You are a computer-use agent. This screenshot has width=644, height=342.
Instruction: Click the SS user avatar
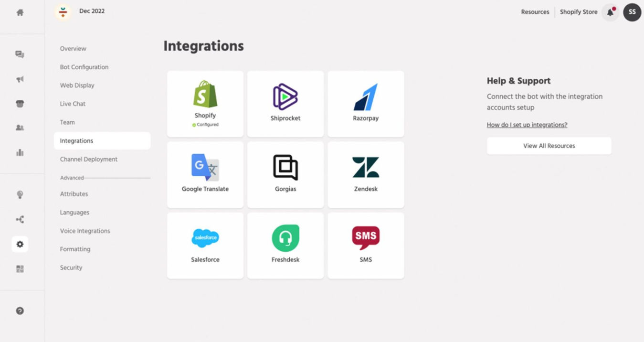point(632,12)
